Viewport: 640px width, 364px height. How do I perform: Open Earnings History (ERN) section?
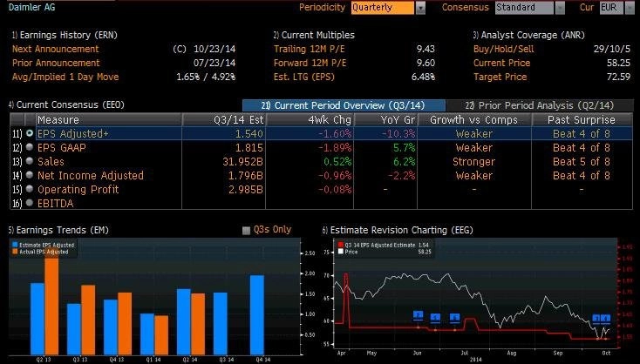click(x=65, y=35)
